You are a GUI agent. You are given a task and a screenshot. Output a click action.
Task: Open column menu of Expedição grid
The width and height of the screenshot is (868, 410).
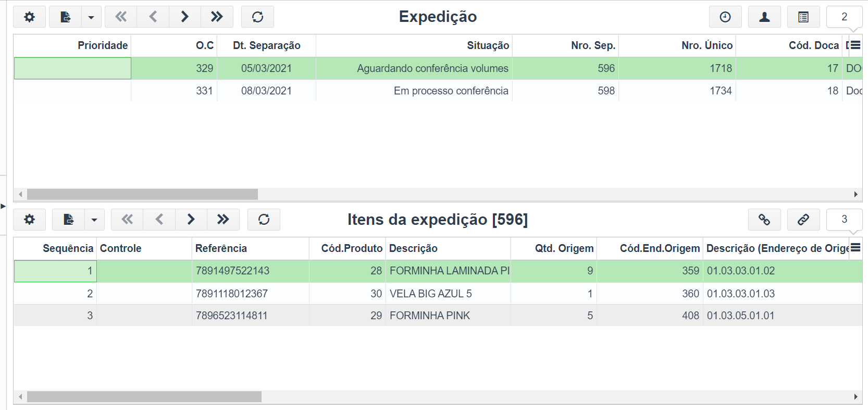coord(855,45)
